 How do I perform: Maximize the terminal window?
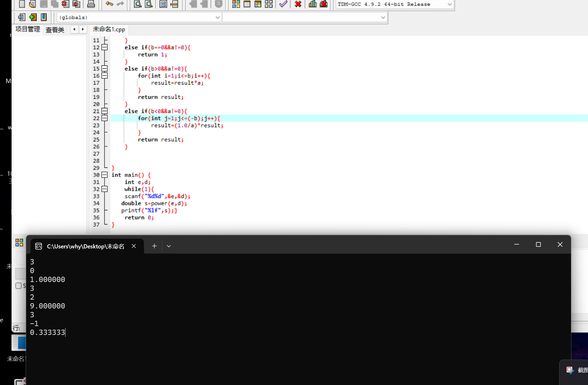538,244
